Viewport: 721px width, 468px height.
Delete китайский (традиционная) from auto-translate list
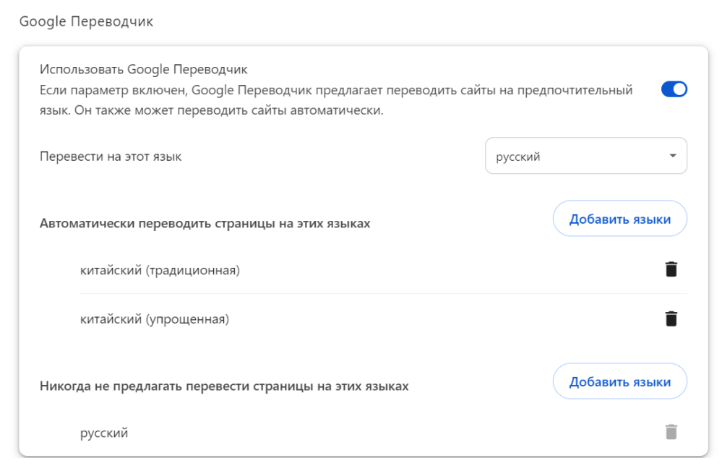click(671, 269)
